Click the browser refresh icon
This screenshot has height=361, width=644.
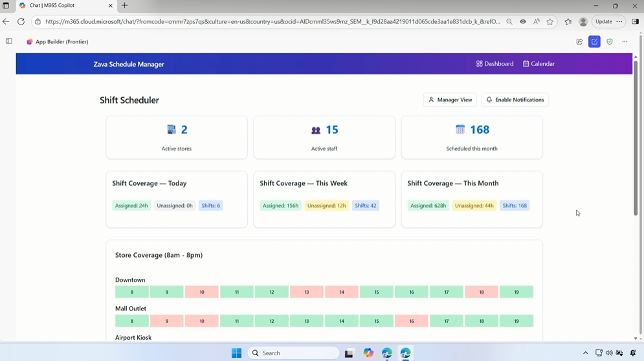[21, 21]
